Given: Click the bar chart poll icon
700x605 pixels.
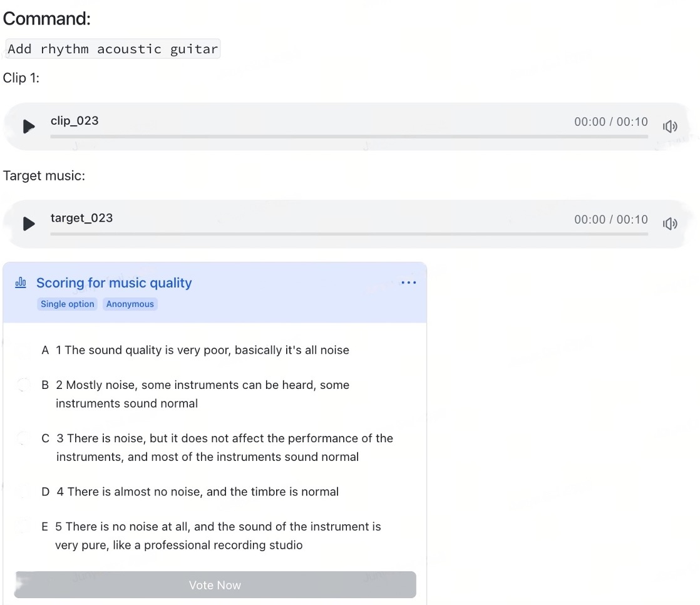Looking at the screenshot, I should [x=21, y=283].
